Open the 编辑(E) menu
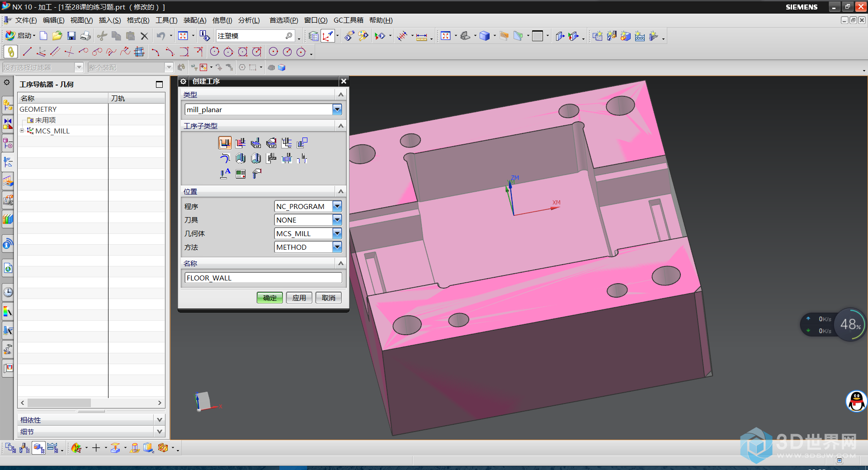Viewport: 868px width, 470px height. click(x=53, y=20)
